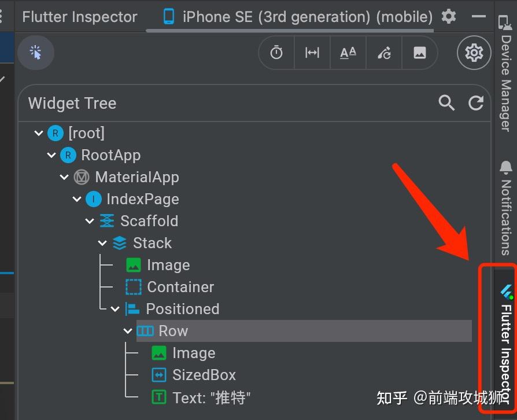Switch to the Flutter Inspector side tab
517x420 pixels.
pyautogui.click(x=505, y=341)
